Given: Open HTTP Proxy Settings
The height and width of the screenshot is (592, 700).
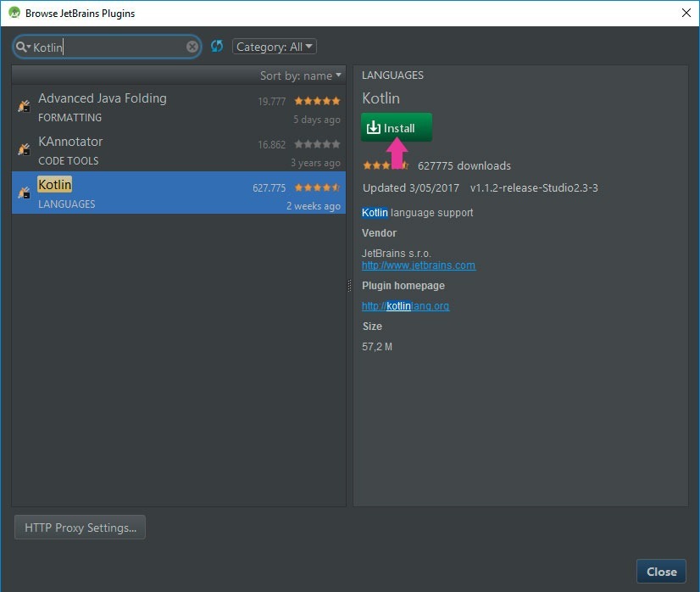Looking at the screenshot, I should click(80, 528).
